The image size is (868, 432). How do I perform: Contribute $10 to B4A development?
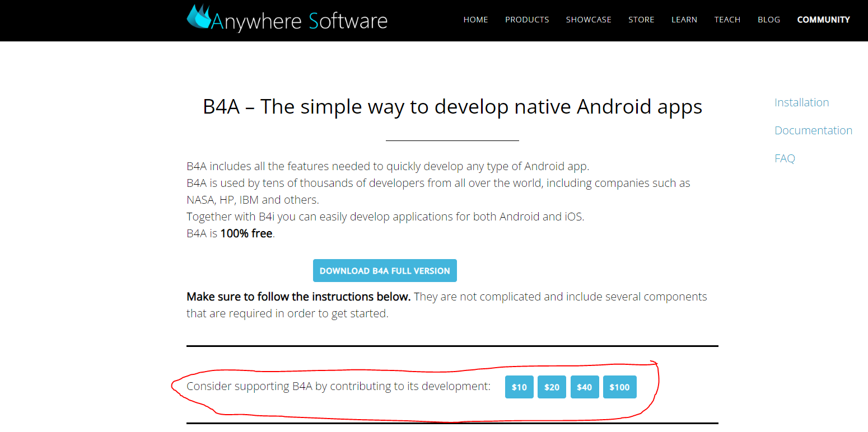519,387
